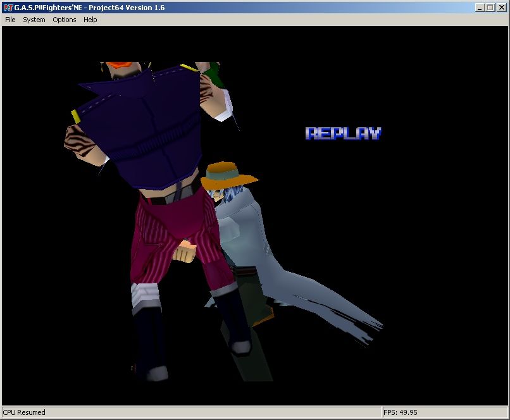Click the FPS: 49.95 status readout

tap(400, 412)
